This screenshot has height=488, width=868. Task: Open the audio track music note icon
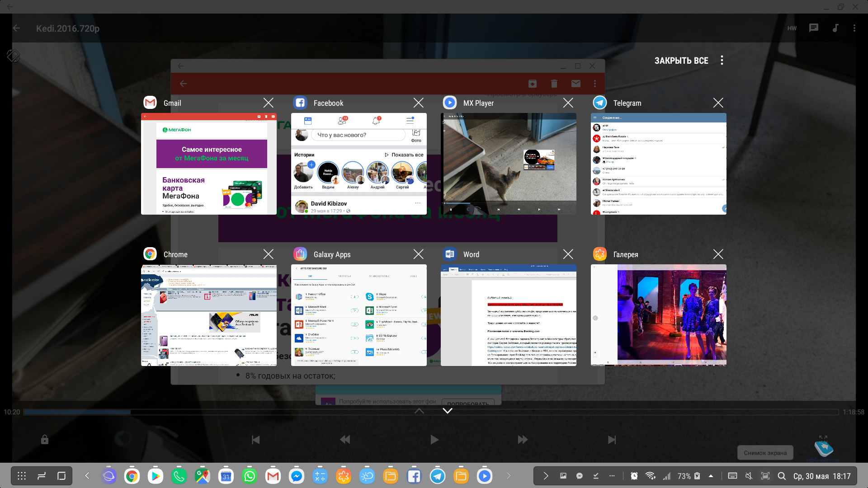tap(835, 28)
